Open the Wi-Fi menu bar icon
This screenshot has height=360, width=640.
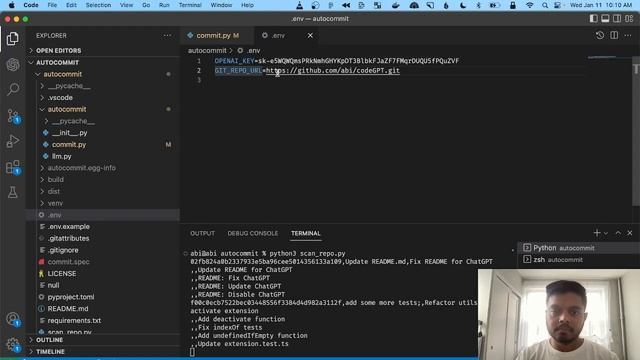click(529, 5)
